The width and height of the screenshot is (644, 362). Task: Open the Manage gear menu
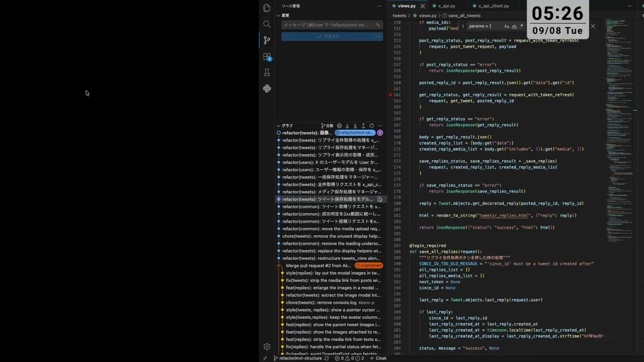point(267,346)
